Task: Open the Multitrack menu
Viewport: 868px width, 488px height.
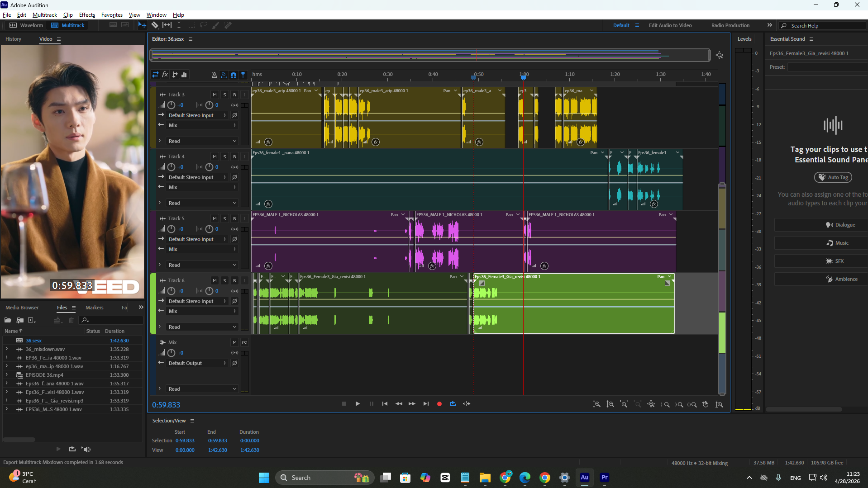Action: pos(45,15)
